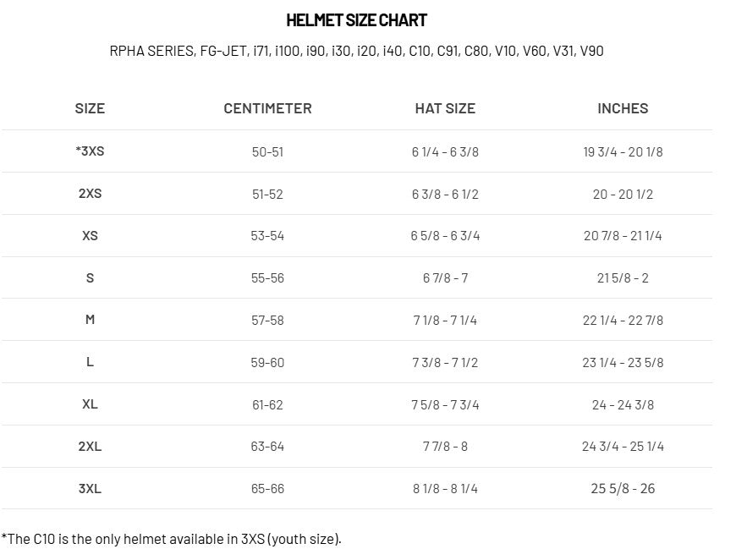Click the 57-58 centimeter cell
The height and width of the screenshot is (560, 747).
(267, 321)
